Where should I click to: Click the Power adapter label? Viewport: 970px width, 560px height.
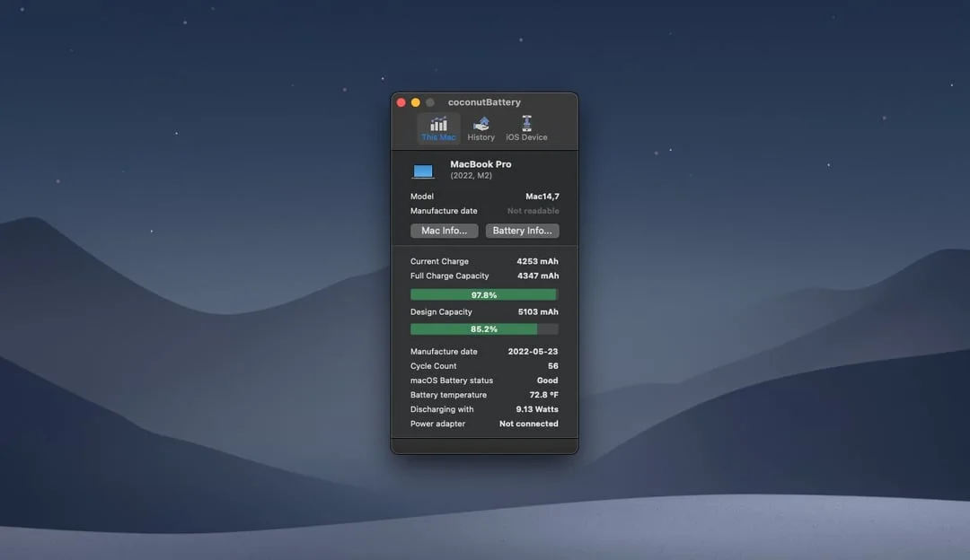(x=437, y=424)
